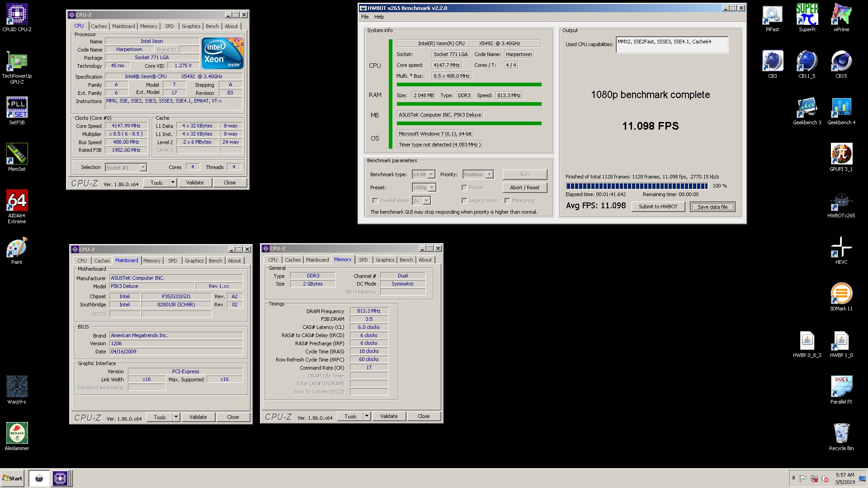The image size is (868, 488).
Task: Open File menu in HWBOT x265
Action: (x=365, y=17)
